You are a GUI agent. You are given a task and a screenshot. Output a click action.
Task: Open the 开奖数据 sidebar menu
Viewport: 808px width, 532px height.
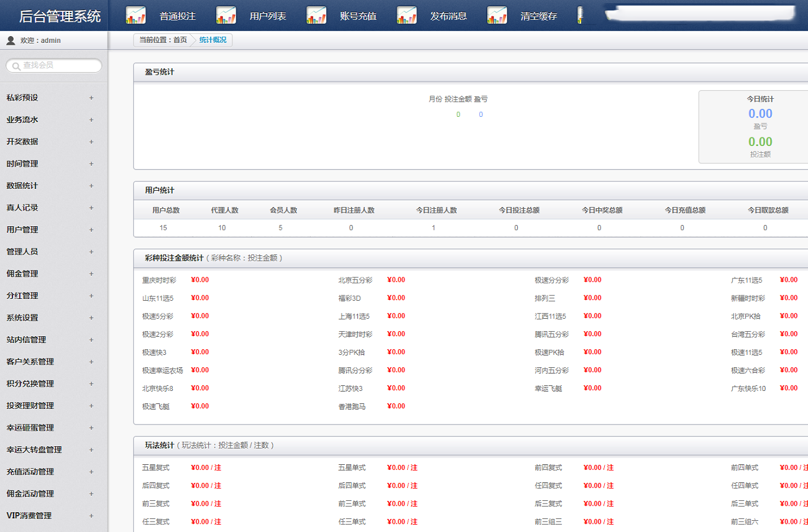[x=22, y=142]
